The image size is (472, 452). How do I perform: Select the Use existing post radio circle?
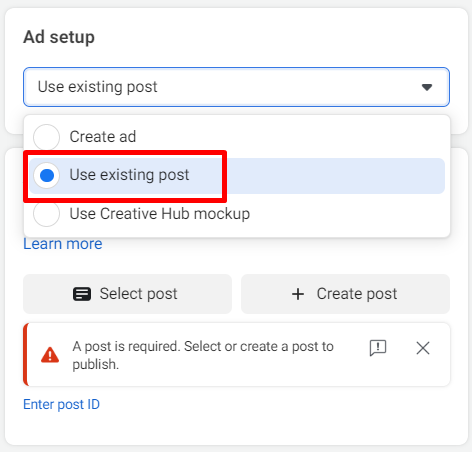coord(47,175)
